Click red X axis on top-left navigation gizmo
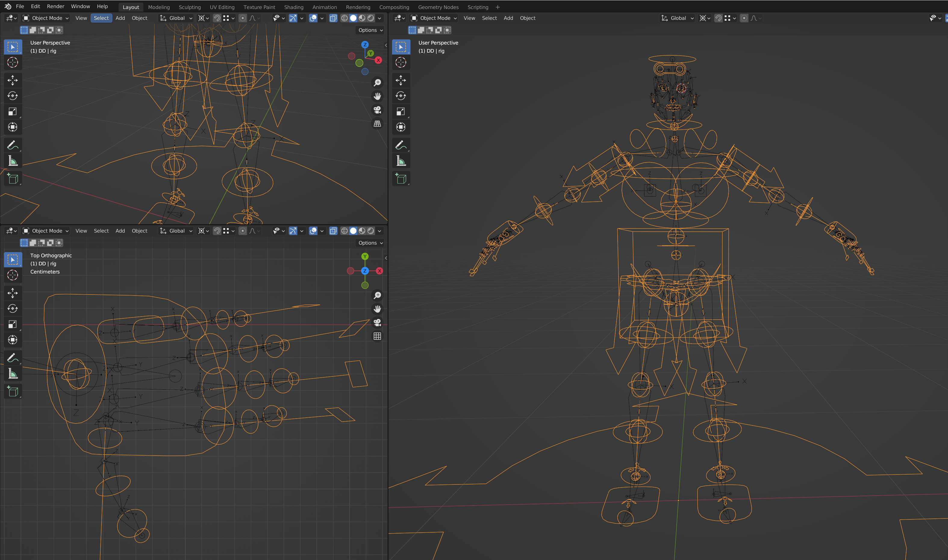This screenshot has width=948, height=560. tap(378, 60)
